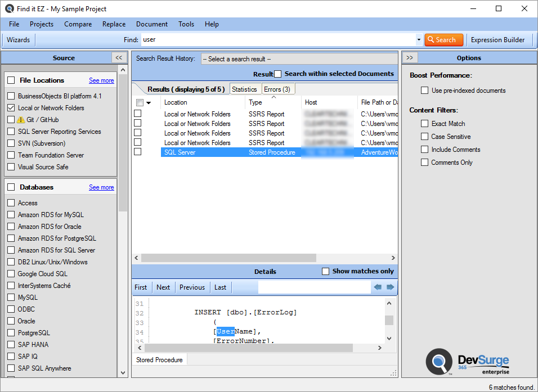Check Show matches only
Viewport: 538px width, 392px height.
pyautogui.click(x=326, y=271)
